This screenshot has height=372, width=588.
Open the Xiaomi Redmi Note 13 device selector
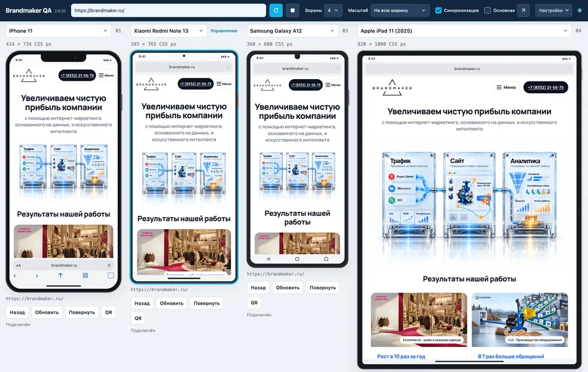[x=169, y=31]
